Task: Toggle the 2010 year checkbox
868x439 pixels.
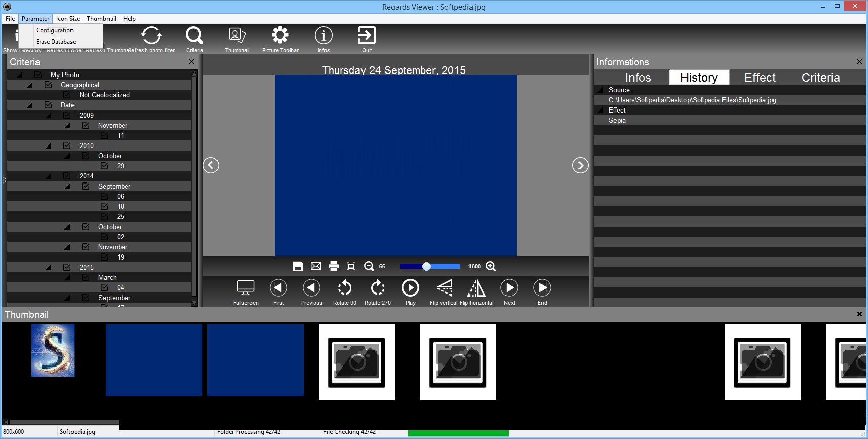Action: pyautogui.click(x=67, y=145)
